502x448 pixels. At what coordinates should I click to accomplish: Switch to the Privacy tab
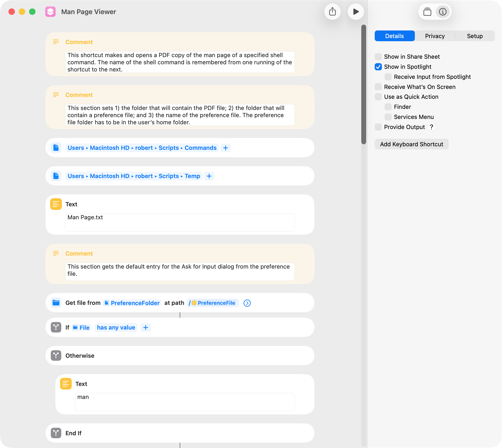click(435, 36)
